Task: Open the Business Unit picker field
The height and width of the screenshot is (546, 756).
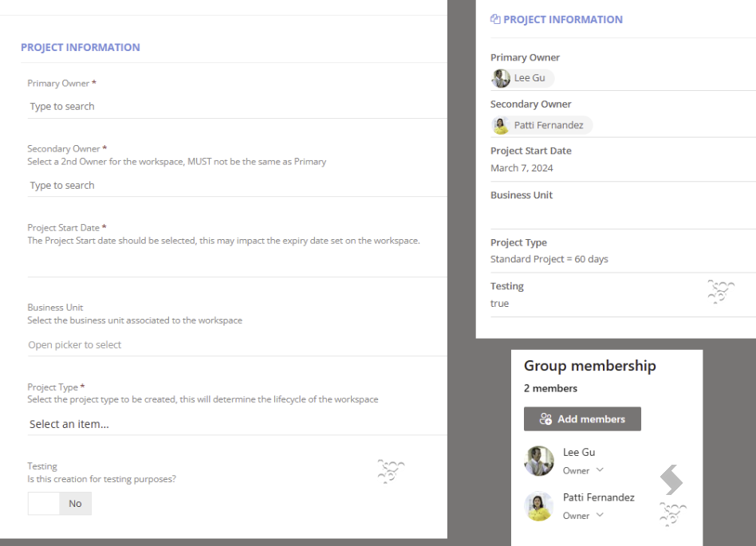Action: (x=237, y=345)
